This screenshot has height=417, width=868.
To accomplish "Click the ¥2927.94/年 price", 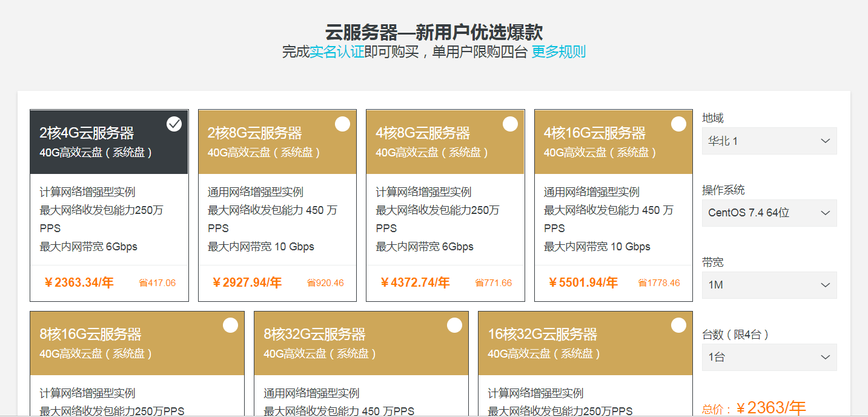I will [x=247, y=282].
